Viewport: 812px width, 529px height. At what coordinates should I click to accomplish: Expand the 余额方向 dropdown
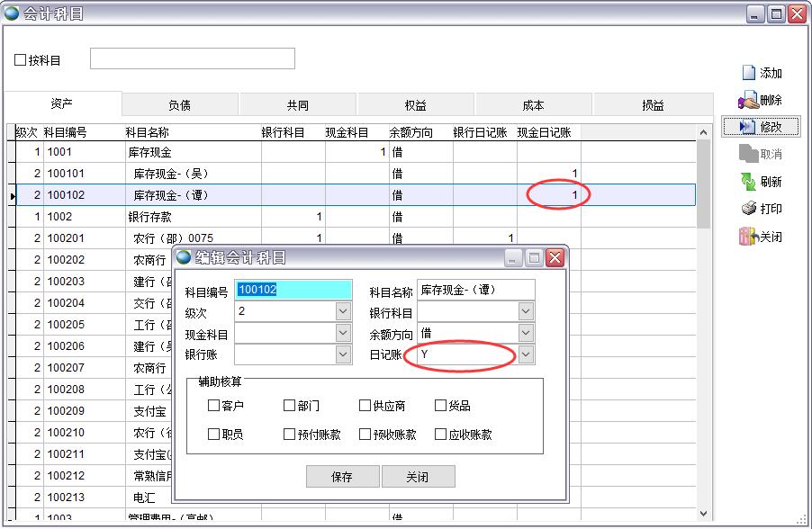(526, 334)
